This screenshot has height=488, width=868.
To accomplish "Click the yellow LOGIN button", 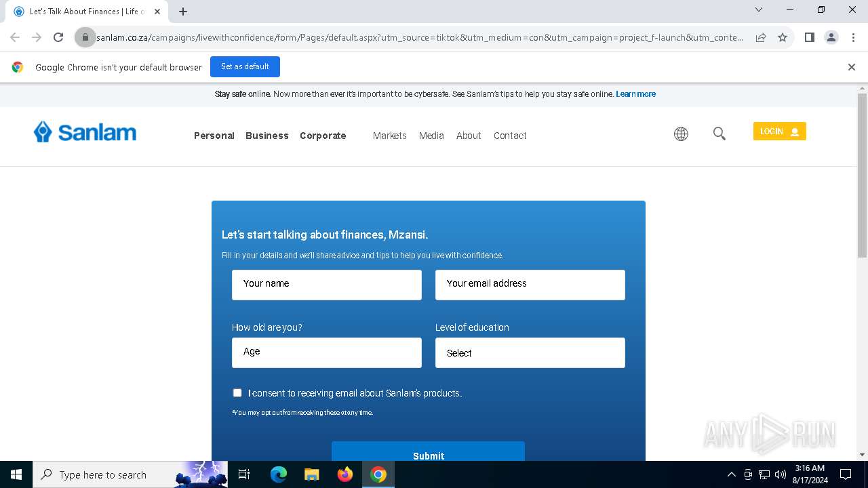I will click(x=779, y=131).
